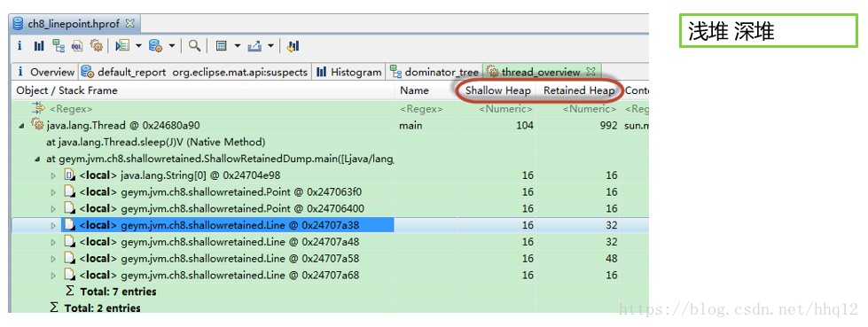The height and width of the screenshot is (327, 868).
Task: Click the database icon on the ch8_linepoint.hprof tab
Action: [19, 24]
